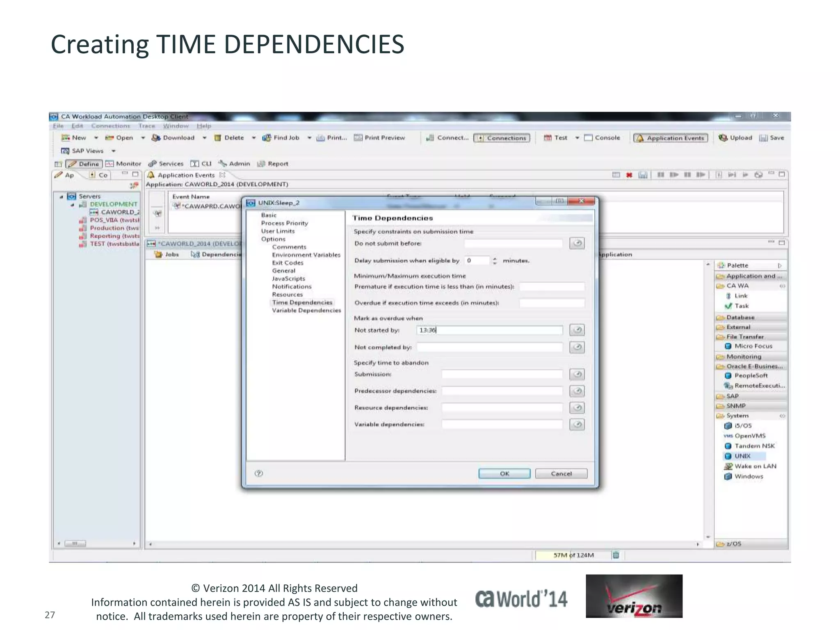Switch to the Define perspective
Viewport: 840px width, 630px height.
click(x=84, y=164)
